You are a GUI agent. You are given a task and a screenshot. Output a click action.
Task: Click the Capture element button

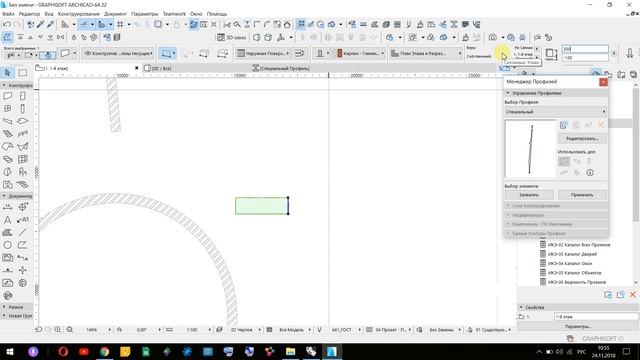(529, 195)
